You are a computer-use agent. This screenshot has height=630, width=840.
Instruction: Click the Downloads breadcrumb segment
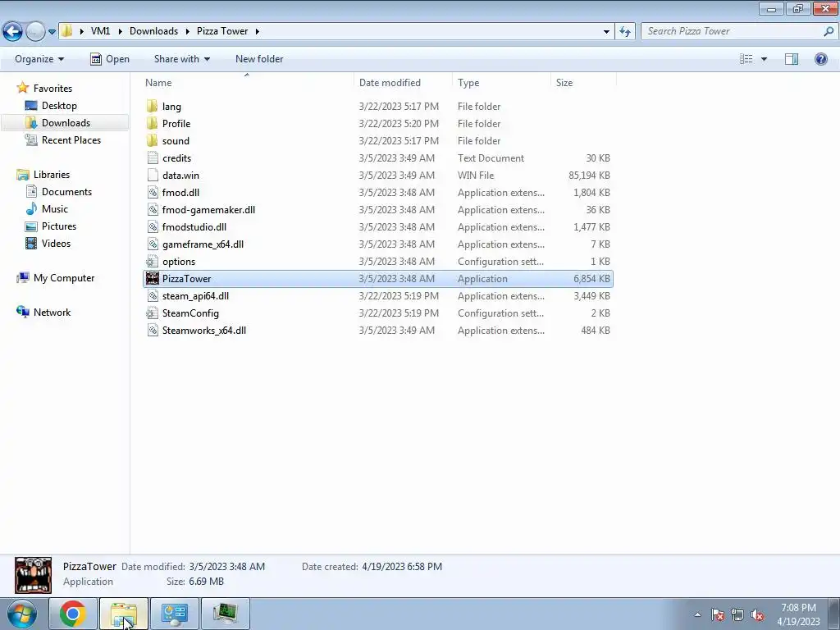[x=153, y=31]
